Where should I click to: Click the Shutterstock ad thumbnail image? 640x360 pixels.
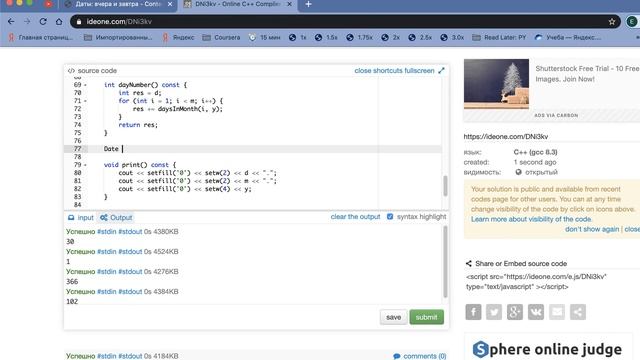pyautogui.click(x=496, y=84)
